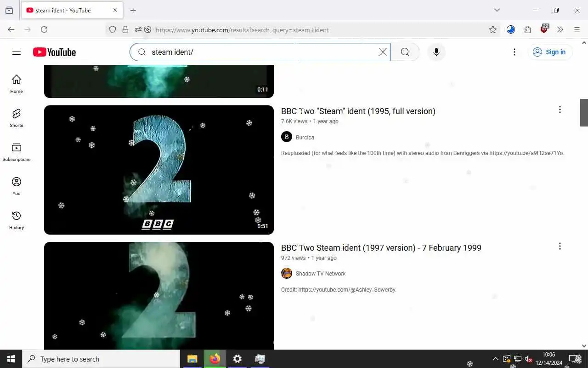
Task: Open action menu for 1995 Steam ident video
Action: pos(560,109)
